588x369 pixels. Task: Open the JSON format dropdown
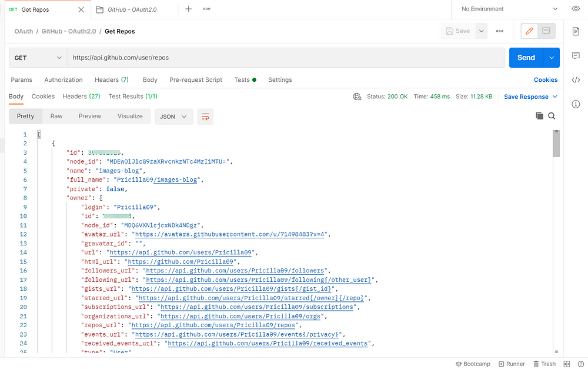(174, 117)
